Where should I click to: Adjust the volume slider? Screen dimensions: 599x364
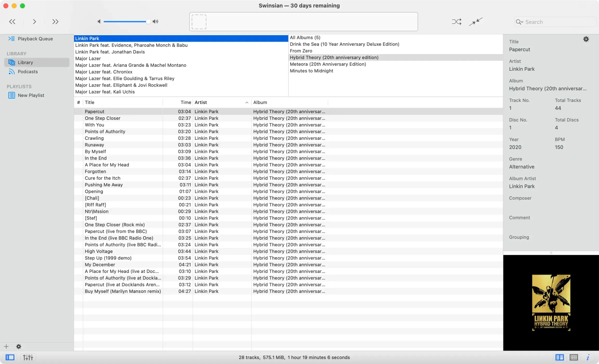click(x=148, y=21)
